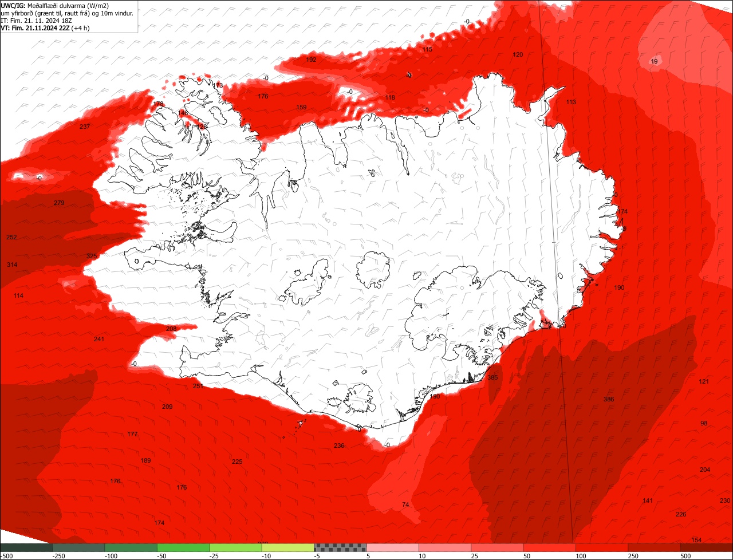Image resolution: width=733 pixels, height=560 pixels.
Task: Click the checkered -5 to 5 legend swatch
Action: [x=340, y=547]
